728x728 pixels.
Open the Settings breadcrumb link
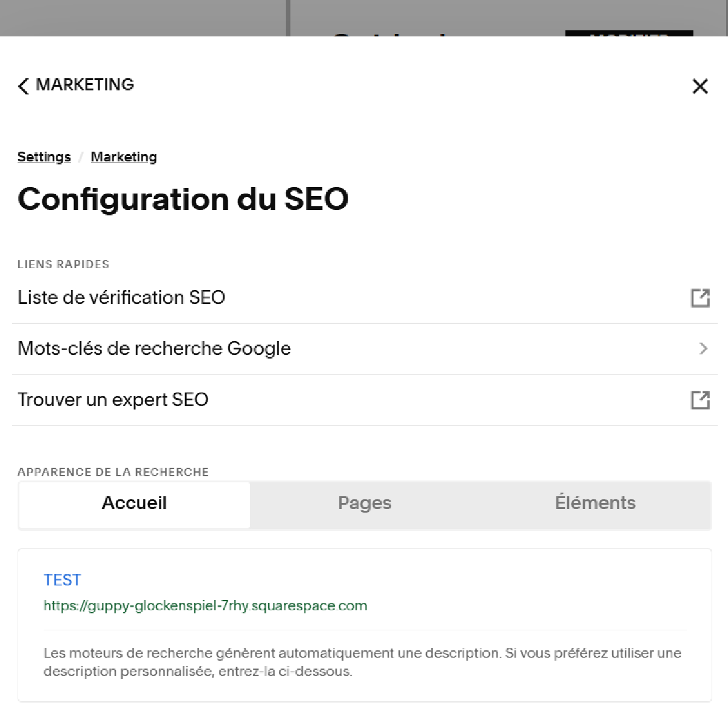pyautogui.click(x=44, y=157)
